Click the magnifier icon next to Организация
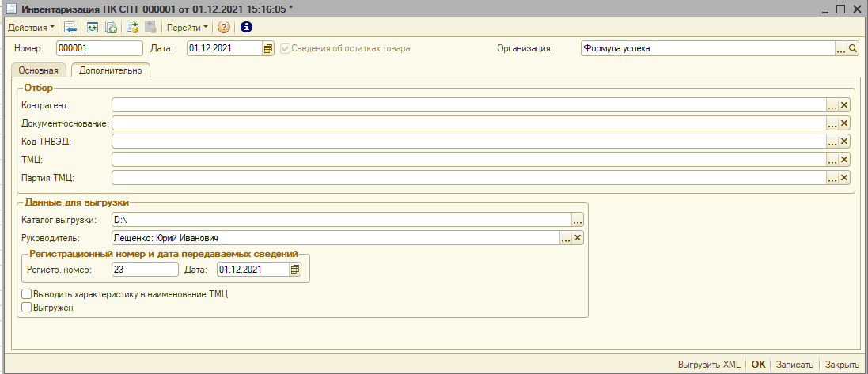This screenshot has width=868, height=374. [853, 48]
